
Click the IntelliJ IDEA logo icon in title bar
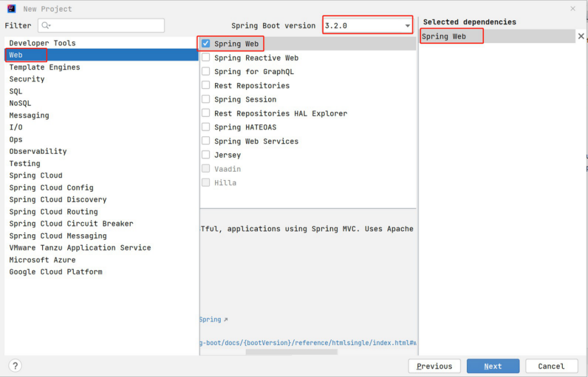click(x=12, y=8)
